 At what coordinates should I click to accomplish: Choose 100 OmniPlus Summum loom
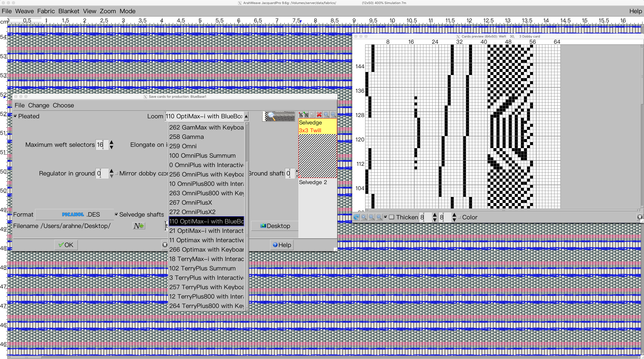click(206, 155)
